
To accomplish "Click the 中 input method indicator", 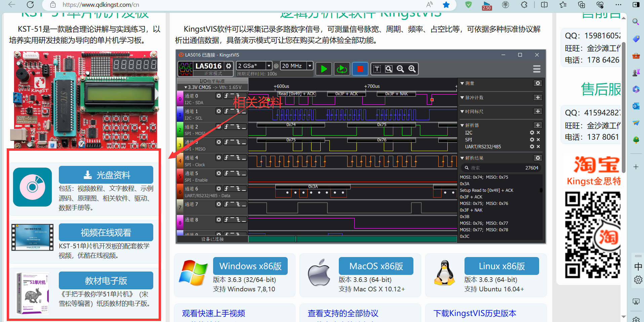I will (638, 267).
